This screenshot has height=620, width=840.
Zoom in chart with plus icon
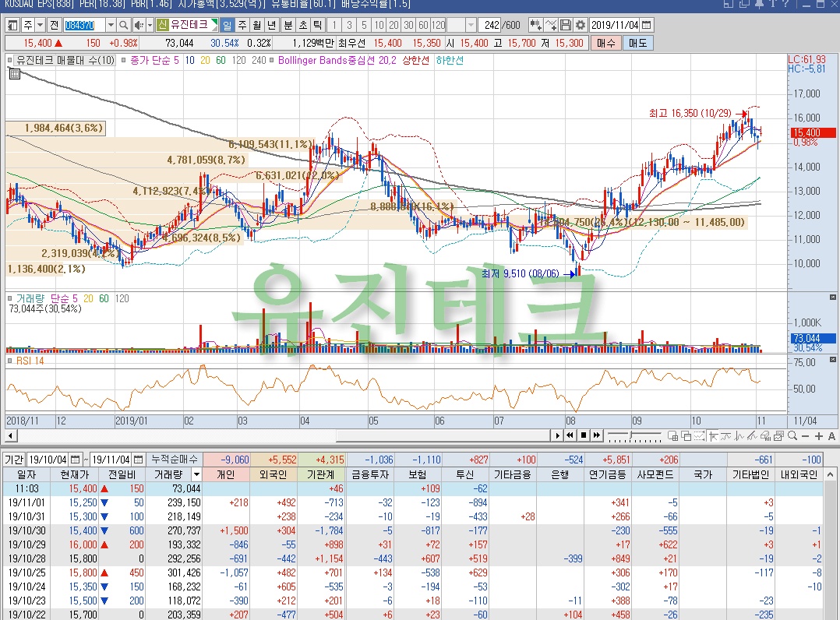pyautogui.click(x=818, y=436)
